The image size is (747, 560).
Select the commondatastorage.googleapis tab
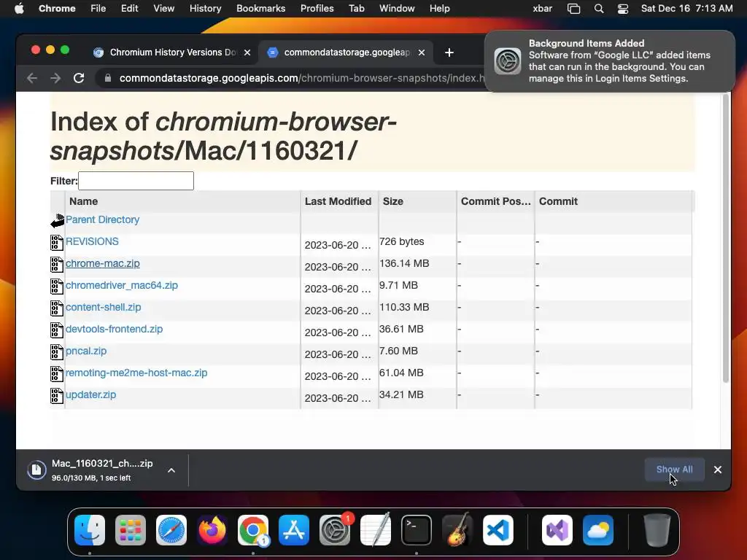pyautogui.click(x=346, y=52)
